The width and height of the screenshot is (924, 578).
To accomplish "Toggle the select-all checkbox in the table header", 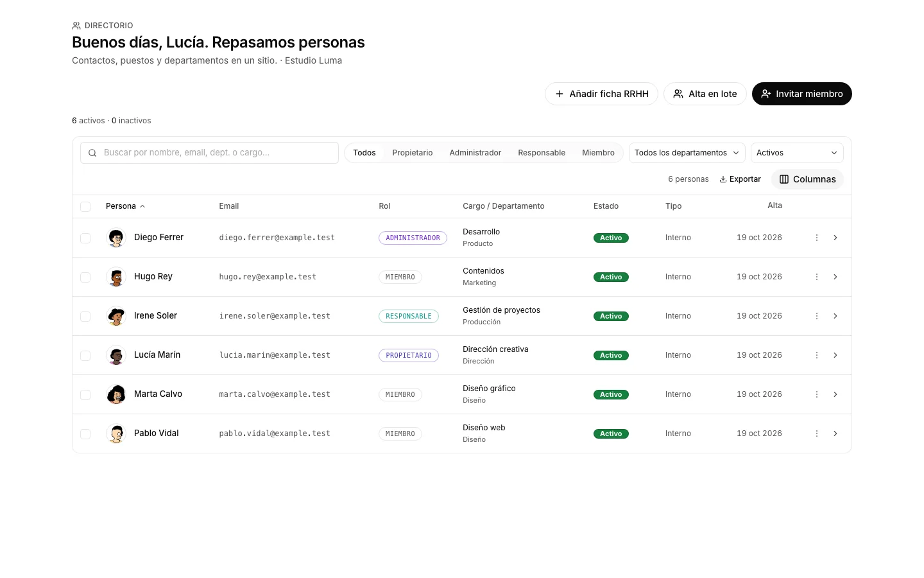I will pos(85,206).
